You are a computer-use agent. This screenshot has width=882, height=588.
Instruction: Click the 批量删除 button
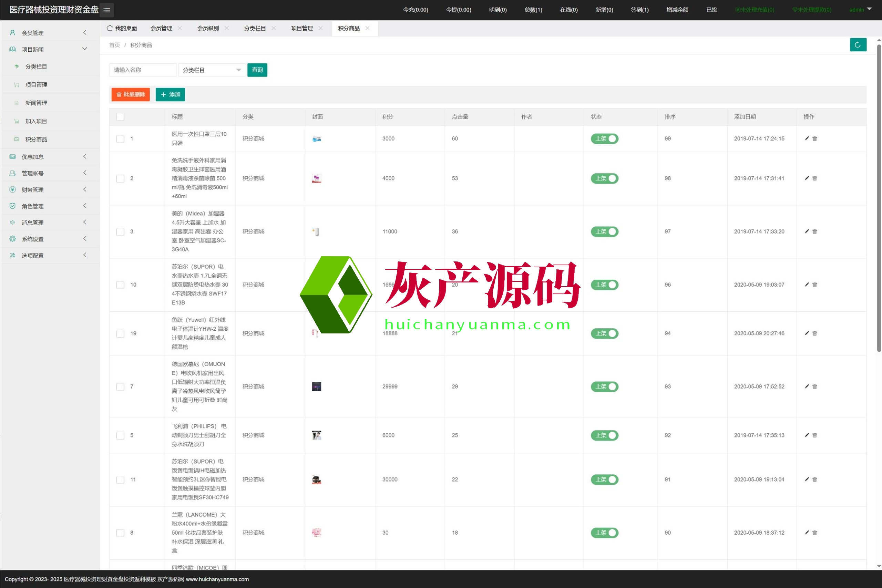(131, 94)
